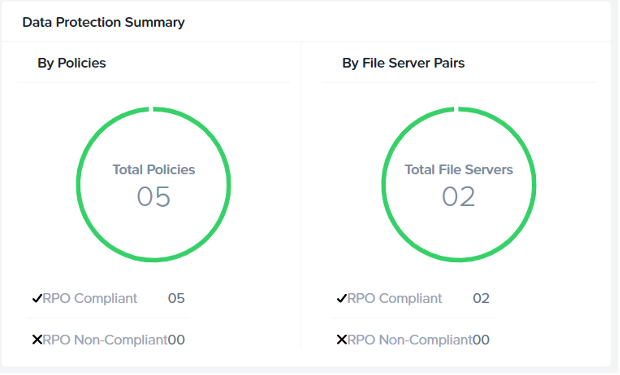Click Non-Compliant count 00 under File Server Pairs
620x375 pixels.
click(481, 340)
